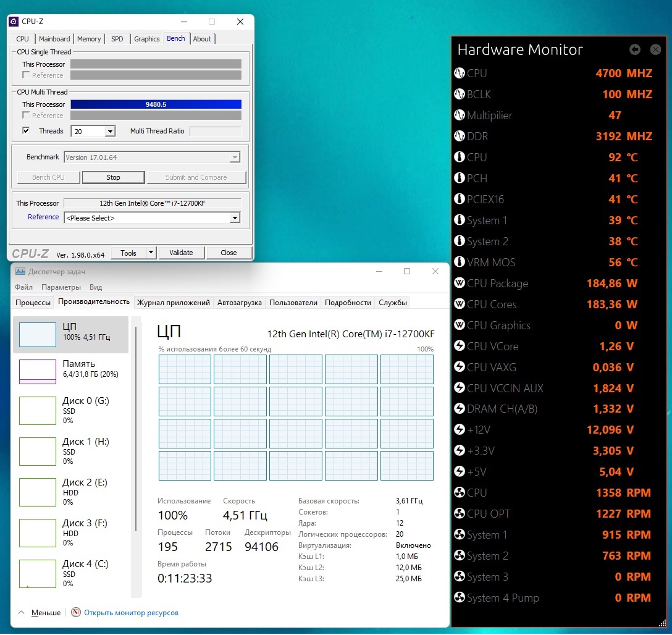Click the Multiplier row icon
Image resolution: width=672 pixels, height=635 pixels.
point(460,116)
